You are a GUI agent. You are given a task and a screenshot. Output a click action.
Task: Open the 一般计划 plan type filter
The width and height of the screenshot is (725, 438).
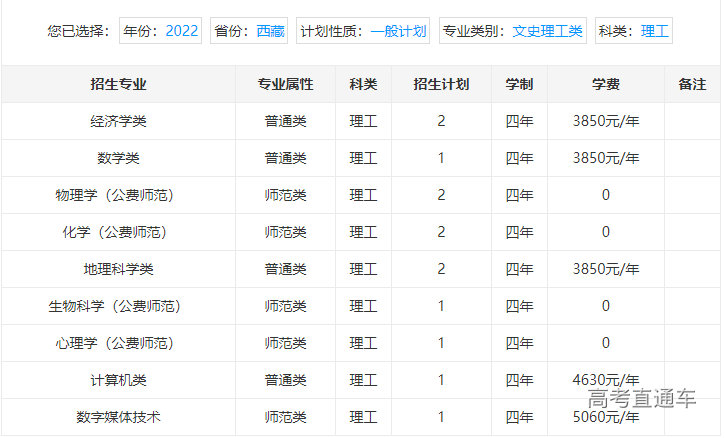398,31
